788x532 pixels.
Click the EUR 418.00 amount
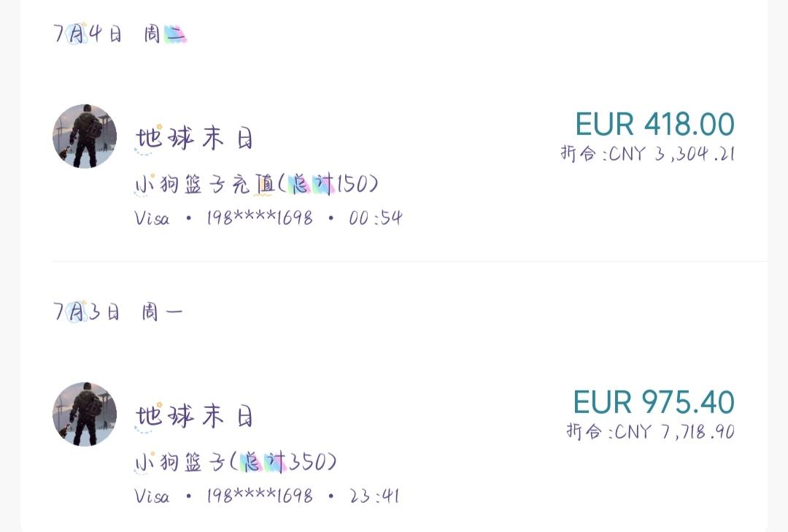click(x=654, y=124)
